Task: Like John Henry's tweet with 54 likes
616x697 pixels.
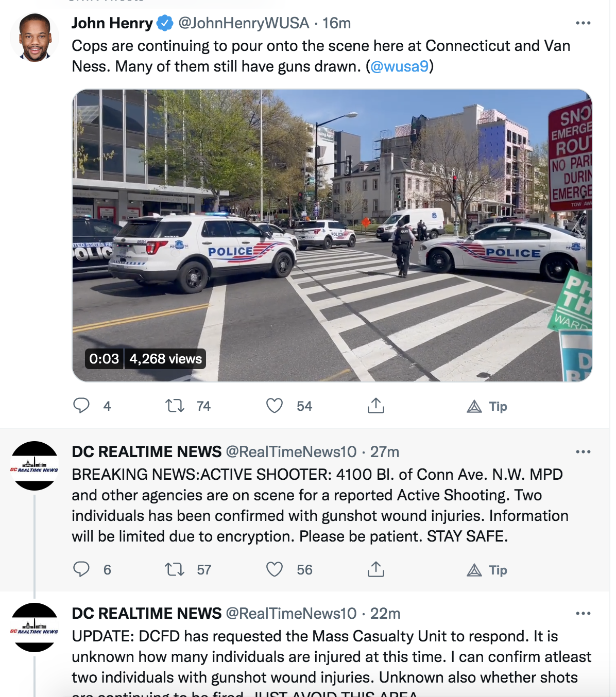Action: click(x=275, y=406)
